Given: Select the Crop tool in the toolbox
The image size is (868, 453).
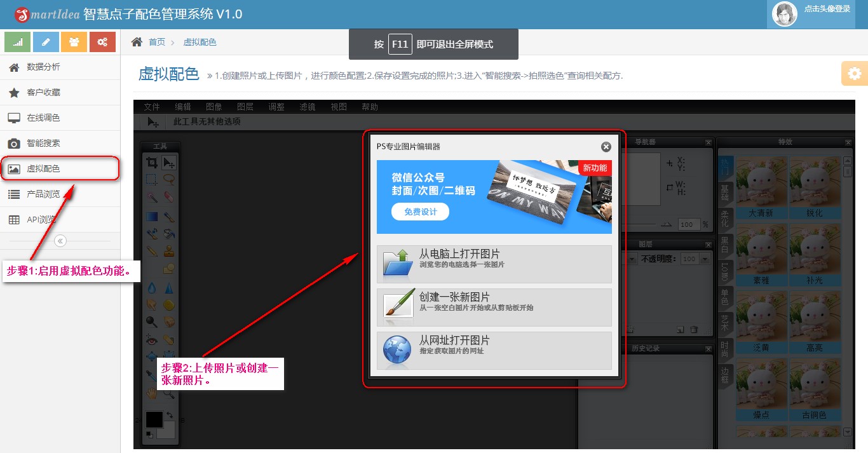Looking at the screenshot, I should (152, 163).
